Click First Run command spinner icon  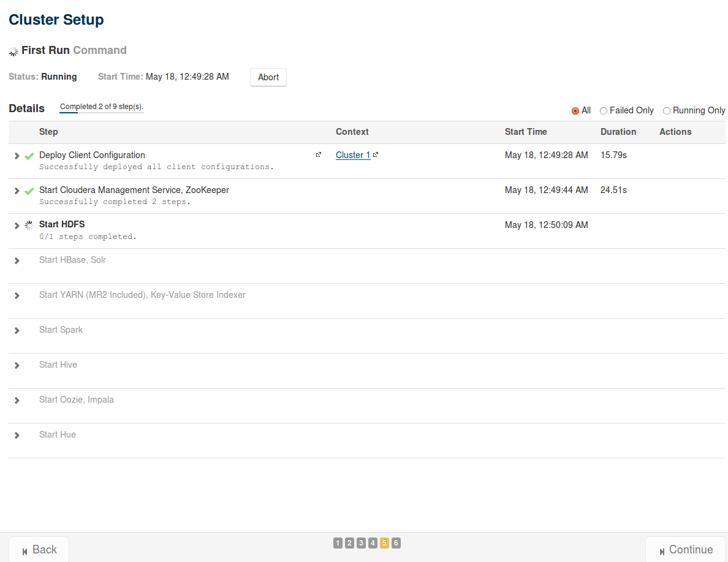click(x=13, y=51)
